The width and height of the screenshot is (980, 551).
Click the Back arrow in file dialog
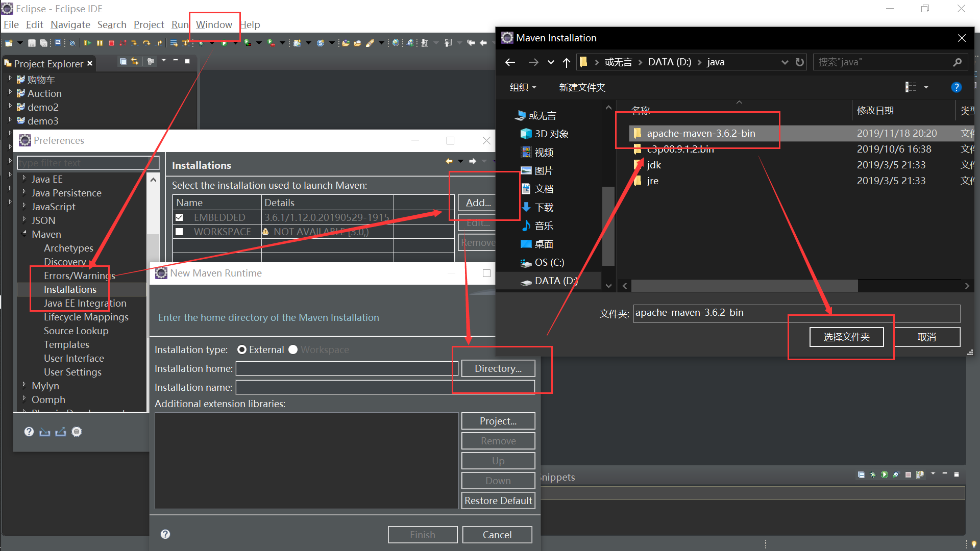pos(510,62)
